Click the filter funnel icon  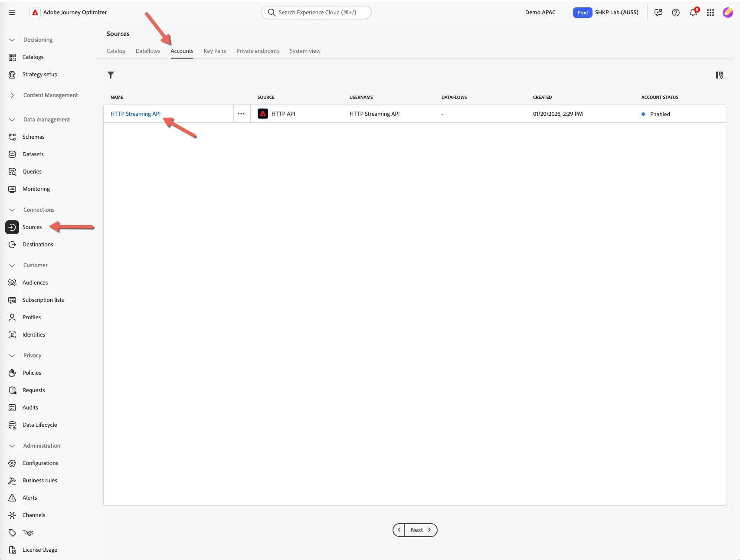(111, 75)
